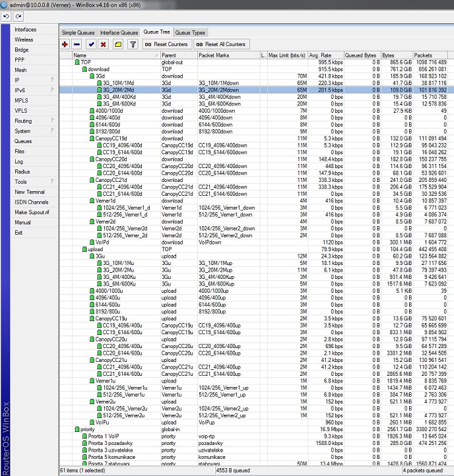The image size is (454, 476).
Task: Open ISDN Channels in the sidebar
Action: point(32,202)
